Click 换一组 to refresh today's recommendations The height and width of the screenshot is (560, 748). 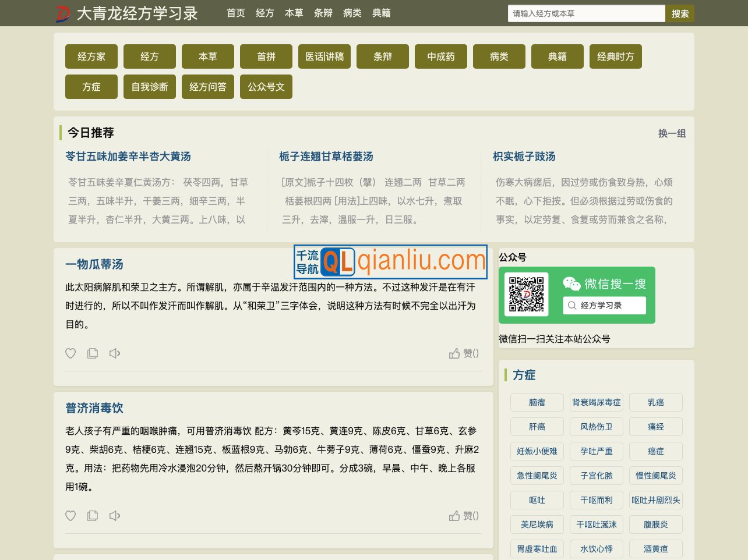pos(671,133)
